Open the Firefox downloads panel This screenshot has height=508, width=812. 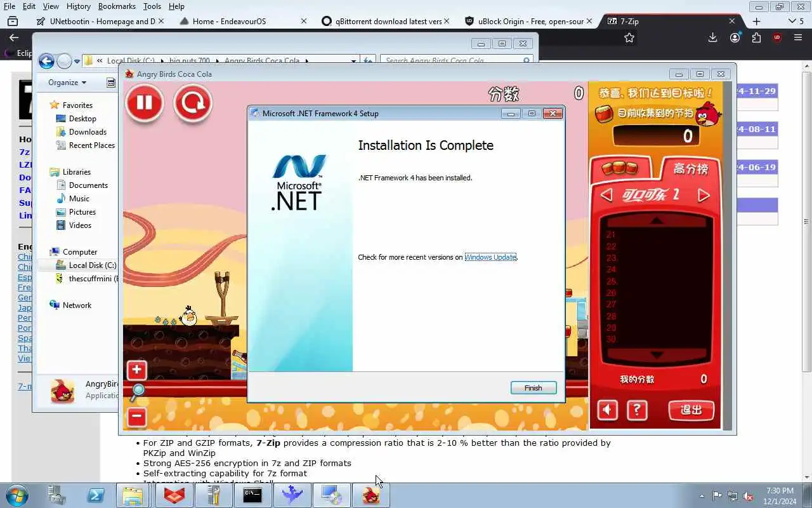(712, 38)
